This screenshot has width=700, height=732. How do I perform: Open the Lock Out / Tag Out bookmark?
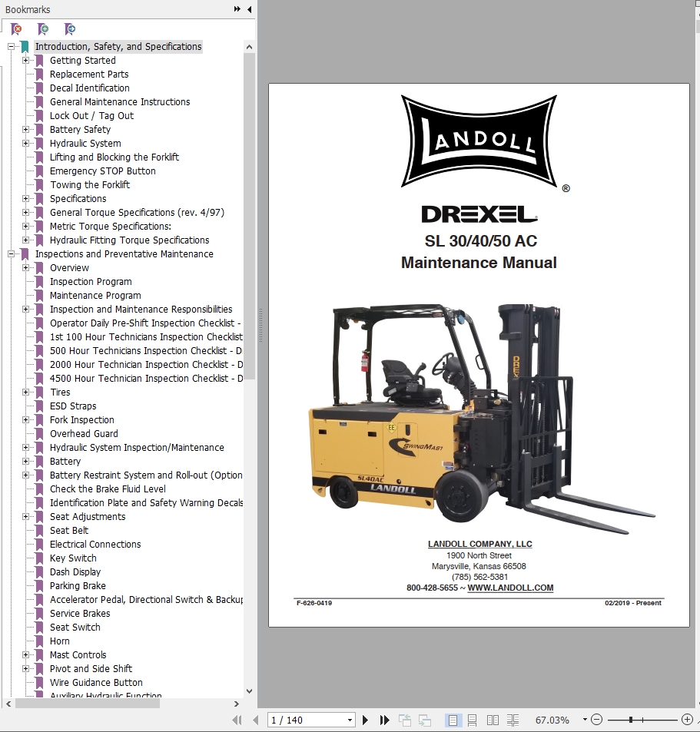(91, 116)
